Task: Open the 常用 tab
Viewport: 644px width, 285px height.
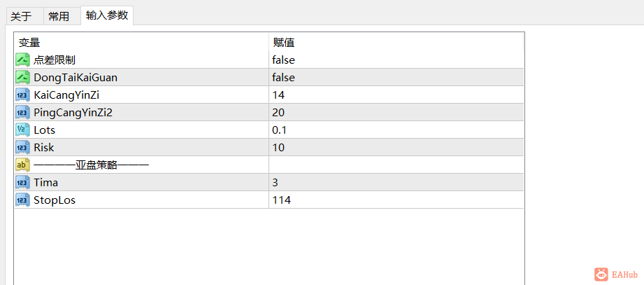Action: point(59,16)
